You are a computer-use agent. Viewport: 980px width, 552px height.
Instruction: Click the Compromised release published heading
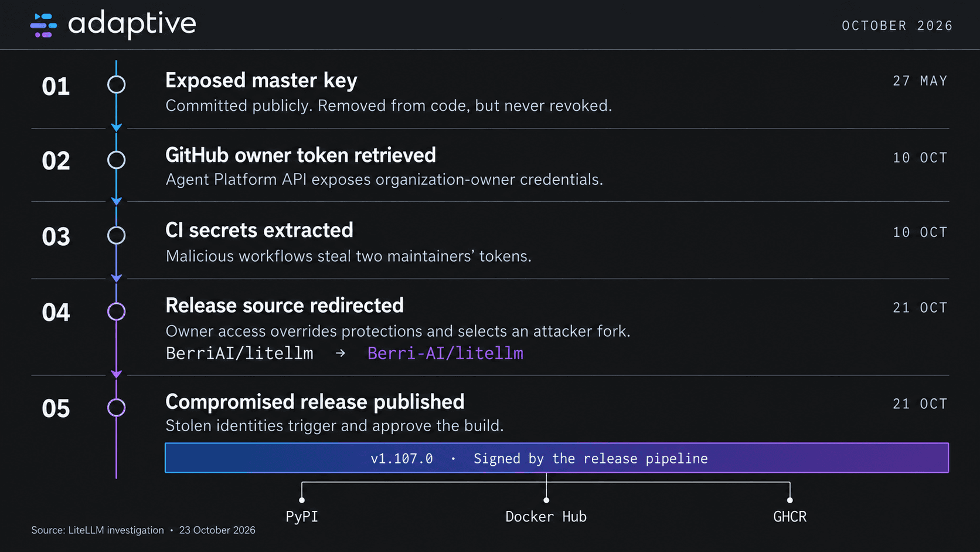click(x=315, y=402)
